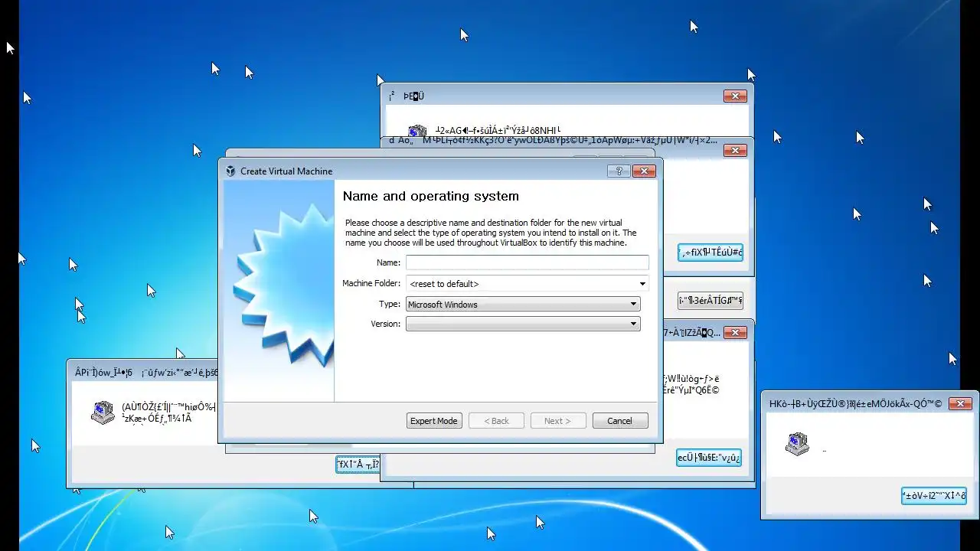Click the garbled button in bottom-right dialog
The width and height of the screenshot is (980, 551).
[x=934, y=496]
